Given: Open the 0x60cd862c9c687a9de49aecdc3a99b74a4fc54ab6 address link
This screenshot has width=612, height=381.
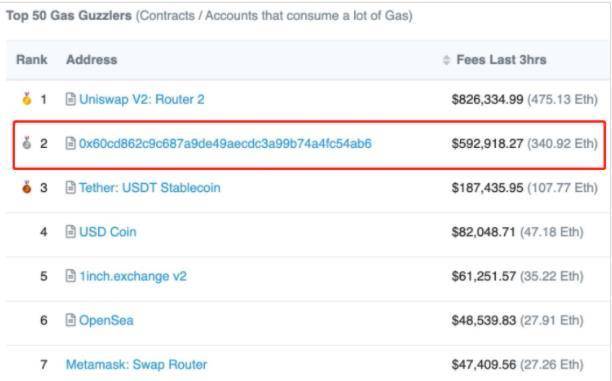Looking at the screenshot, I should click(225, 143).
